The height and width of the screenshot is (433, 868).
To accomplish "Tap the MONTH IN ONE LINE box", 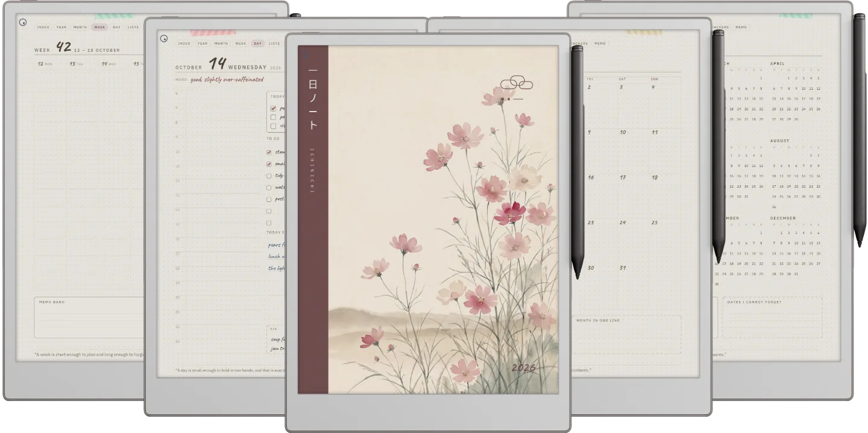I will tap(627, 335).
